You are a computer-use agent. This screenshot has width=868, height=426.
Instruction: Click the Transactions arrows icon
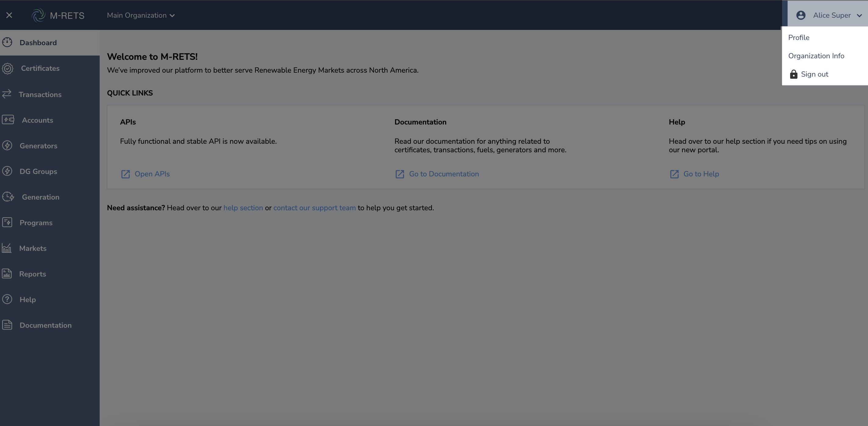[7, 94]
